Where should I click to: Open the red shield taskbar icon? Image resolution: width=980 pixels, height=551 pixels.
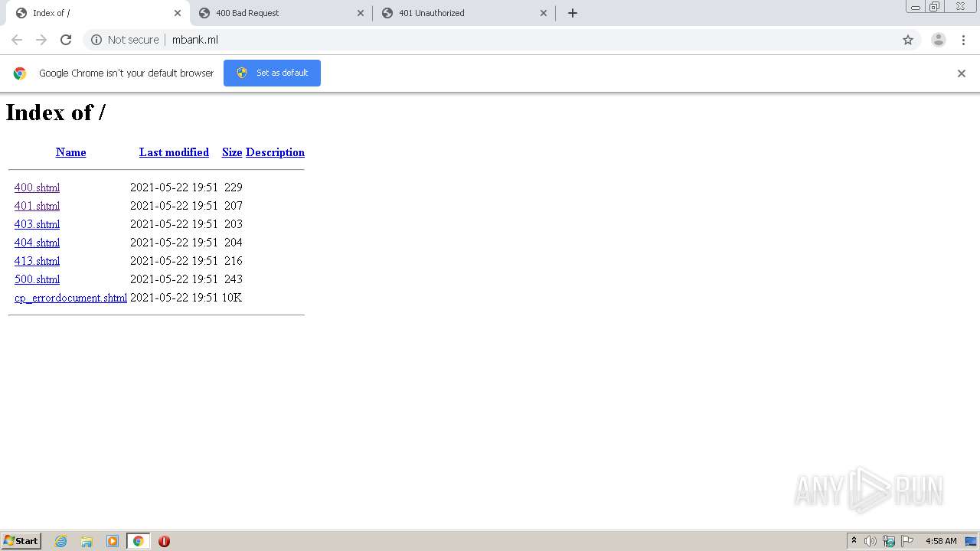point(164,541)
